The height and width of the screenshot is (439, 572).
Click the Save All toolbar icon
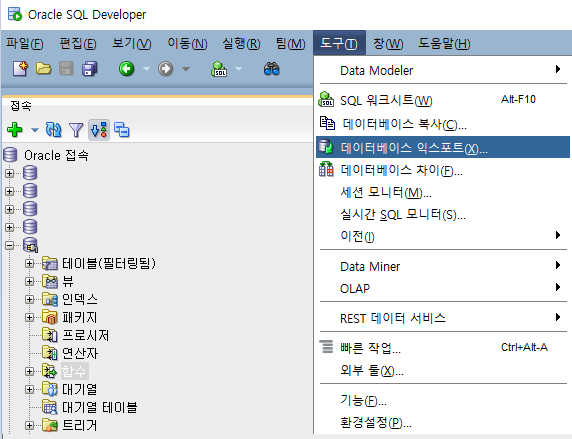tap(90, 69)
